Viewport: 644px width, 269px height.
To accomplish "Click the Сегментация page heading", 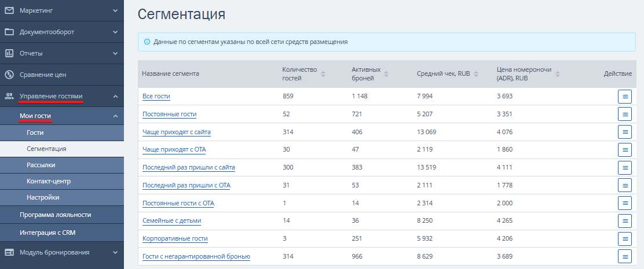I will pos(181,14).
